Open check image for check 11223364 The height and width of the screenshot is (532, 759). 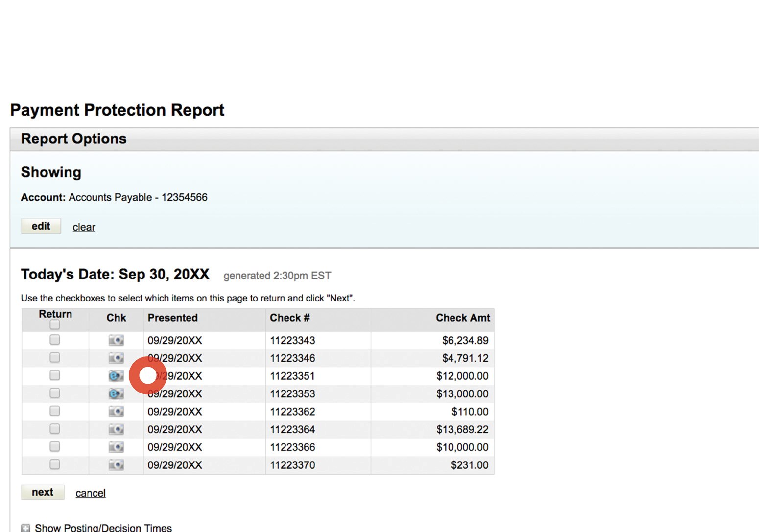click(x=116, y=429)
